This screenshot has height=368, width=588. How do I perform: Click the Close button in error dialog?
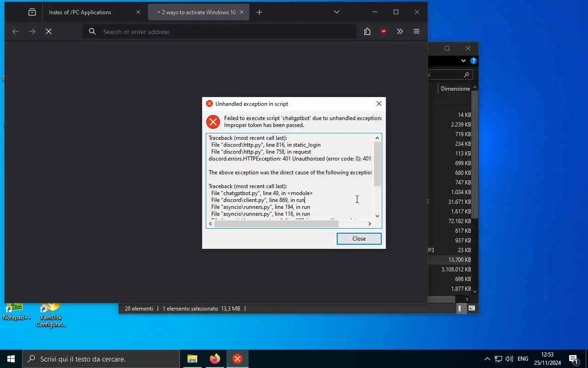[x=359, y=239]
